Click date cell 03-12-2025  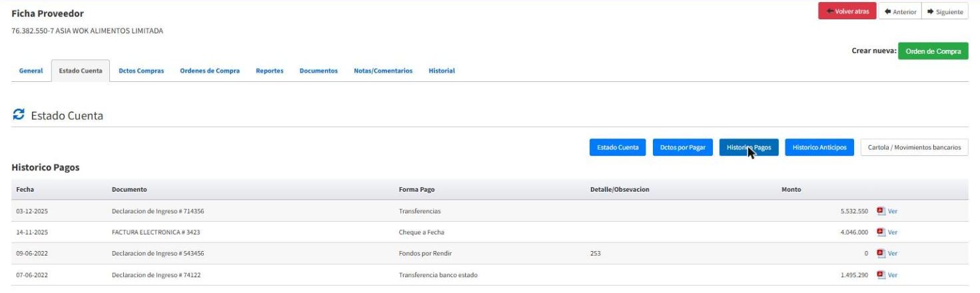tap(32, 211)
